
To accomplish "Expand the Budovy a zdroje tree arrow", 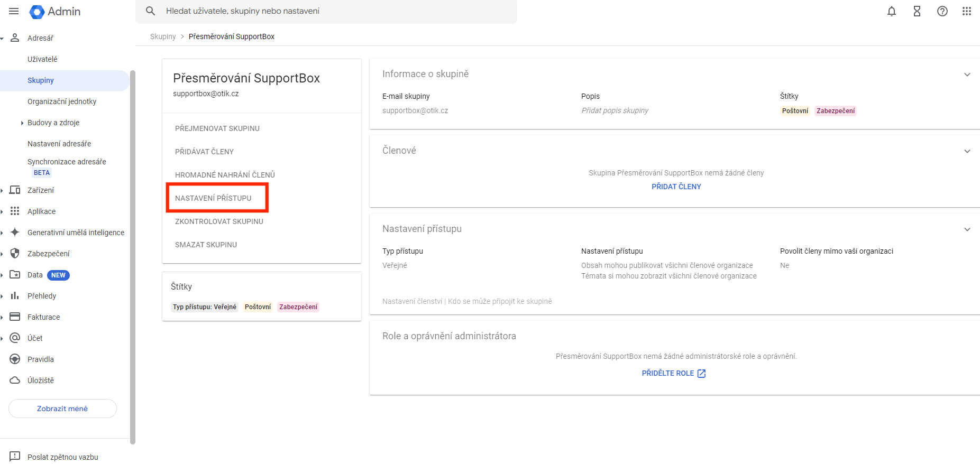I will [22, 123].
